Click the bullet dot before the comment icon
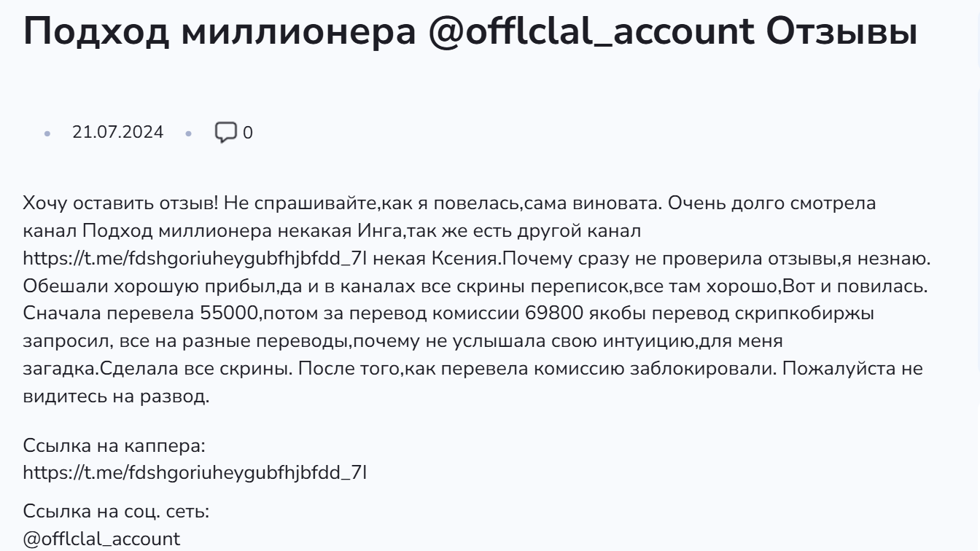Screen dimensions: 980x551 coord(188,133)
